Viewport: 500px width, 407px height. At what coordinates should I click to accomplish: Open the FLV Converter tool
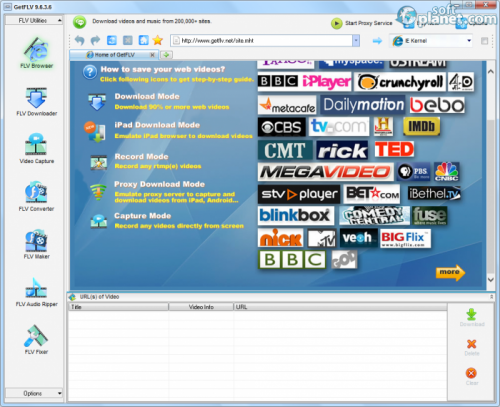pos(36,196)
